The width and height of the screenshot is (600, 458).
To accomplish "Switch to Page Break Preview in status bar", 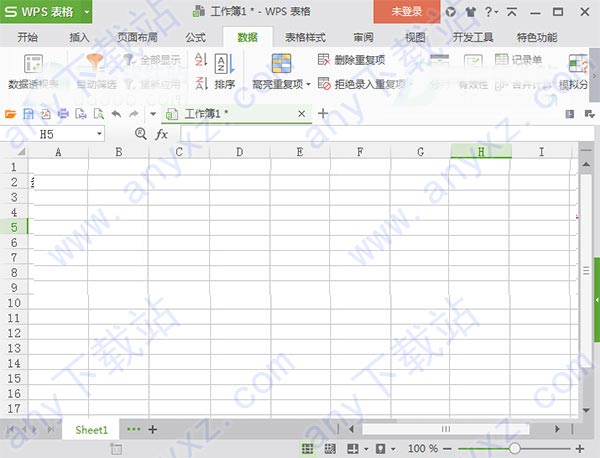I will tap(330, 448).
